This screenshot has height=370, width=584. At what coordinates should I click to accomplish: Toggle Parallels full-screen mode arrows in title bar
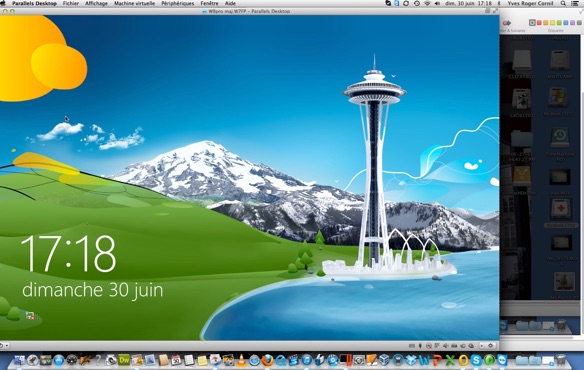[x=495, y=11]
